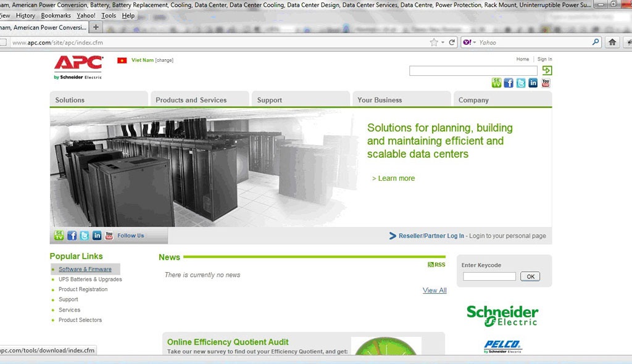This screenshot has width=632, height=364.
Task: Open the Product Registration link
Action: pyautogui.click(x=83, y=289)
